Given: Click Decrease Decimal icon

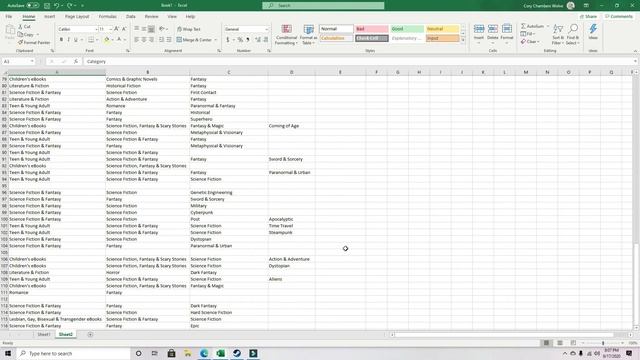Looking at the screenshot, I should point(266,40).
